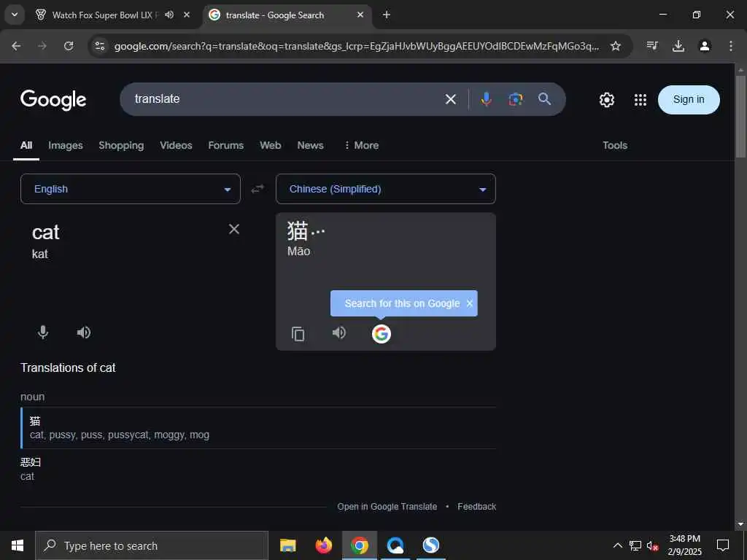
Task: Dismiss the 'Search for this on Google' tooltip
Action: point(470,303)
